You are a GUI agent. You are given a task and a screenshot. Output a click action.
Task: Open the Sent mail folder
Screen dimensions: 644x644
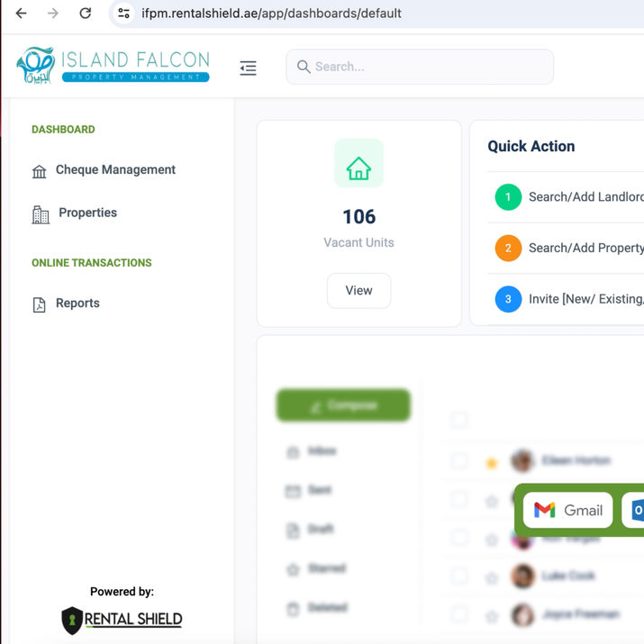pyautogui.click(x=309, y=490)
